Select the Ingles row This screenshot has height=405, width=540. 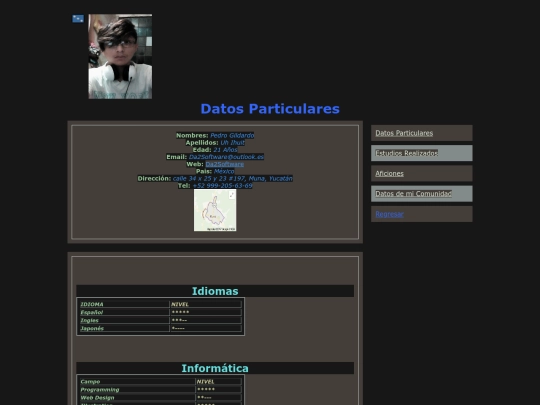(160, 320)
